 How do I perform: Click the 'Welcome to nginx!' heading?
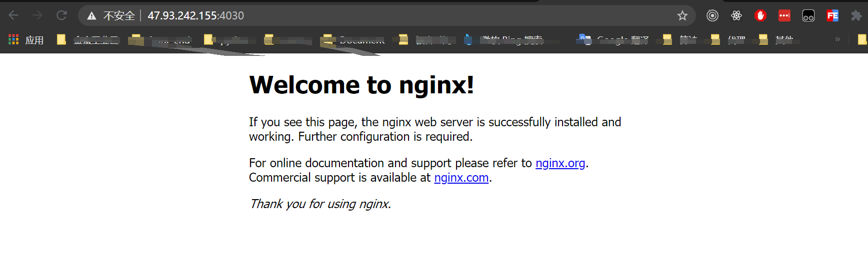(x=361, y=85)
